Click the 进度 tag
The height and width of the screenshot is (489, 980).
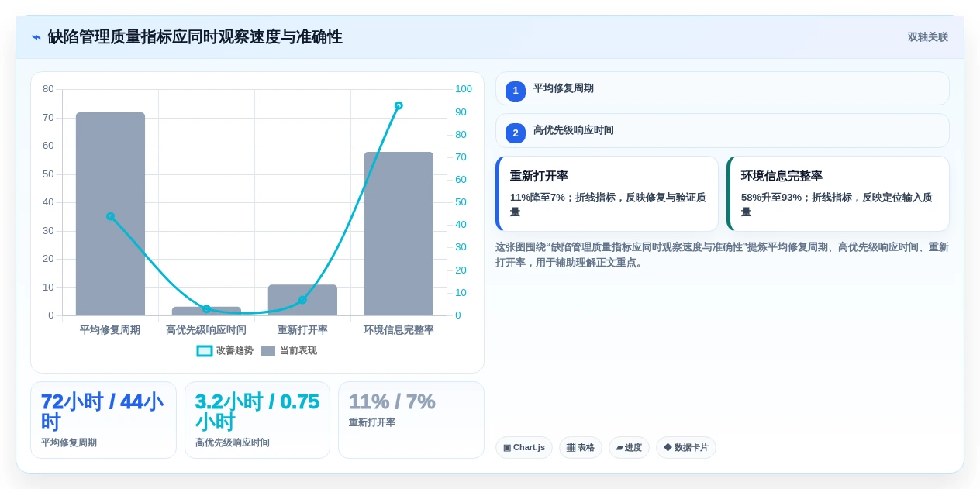click(x=629, y=447)
